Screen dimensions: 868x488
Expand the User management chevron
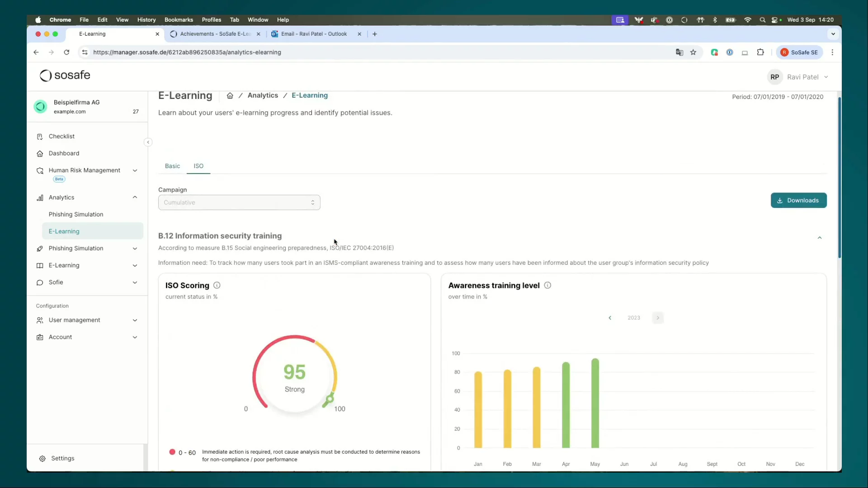[x=135, y=320]
